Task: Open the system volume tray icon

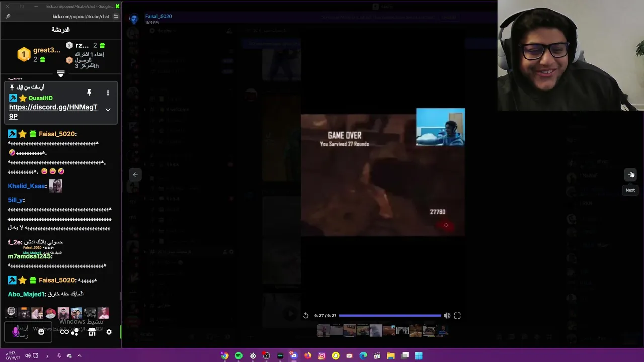Action: tap(28, 356)
